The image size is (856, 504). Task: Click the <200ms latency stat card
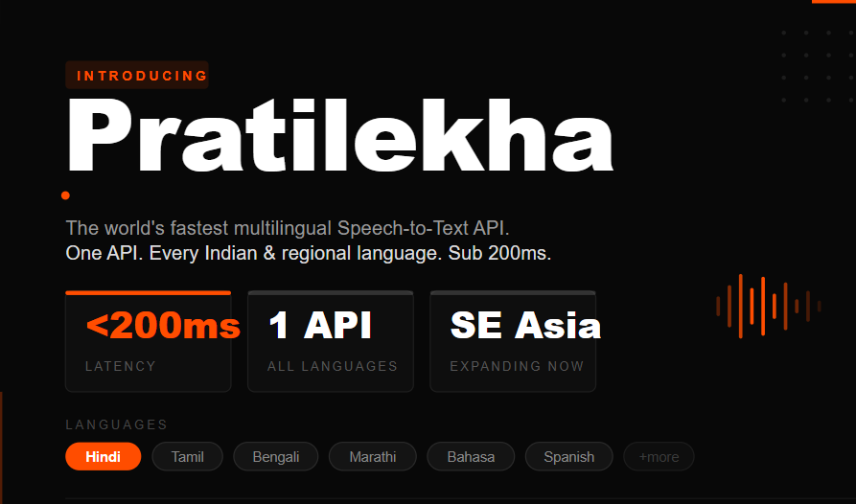(148, 341)
